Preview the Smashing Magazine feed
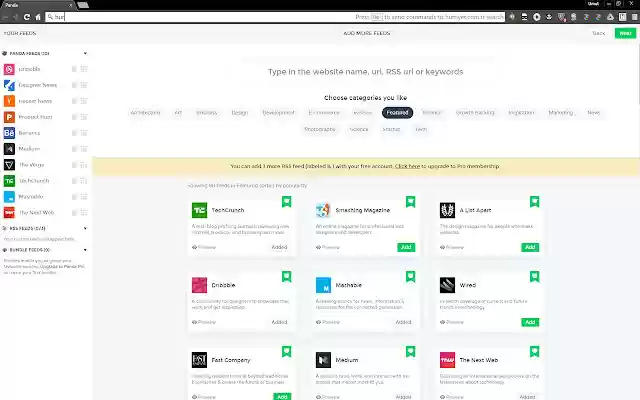This screenshot has height=400, width=640. click(x=328, y=247)
